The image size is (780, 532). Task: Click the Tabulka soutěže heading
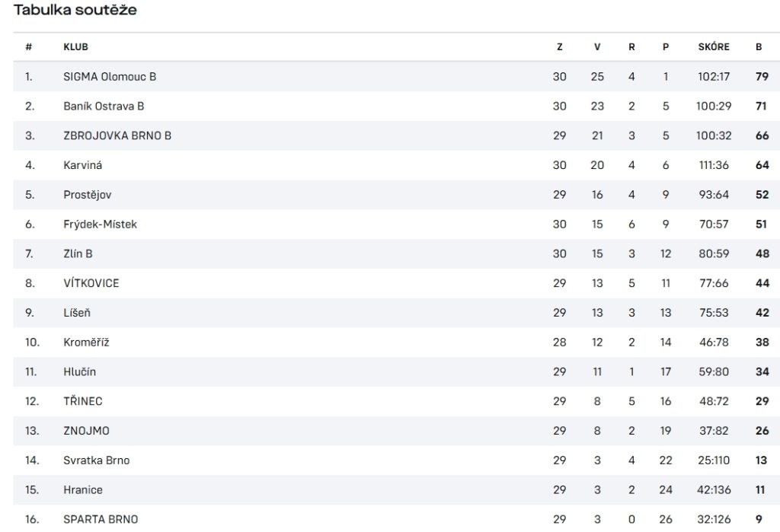[x=75, y=10]
